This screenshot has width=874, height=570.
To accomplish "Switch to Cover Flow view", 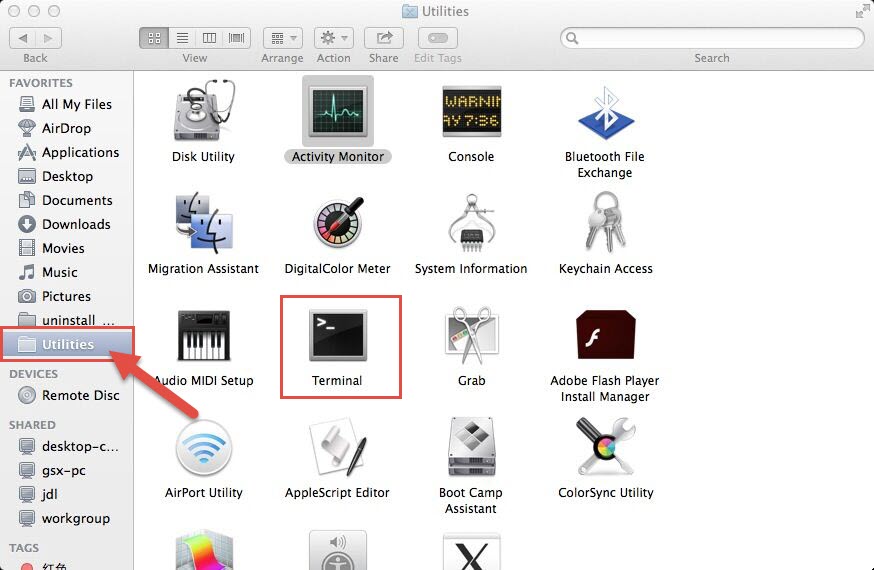I will click(236, 38).
